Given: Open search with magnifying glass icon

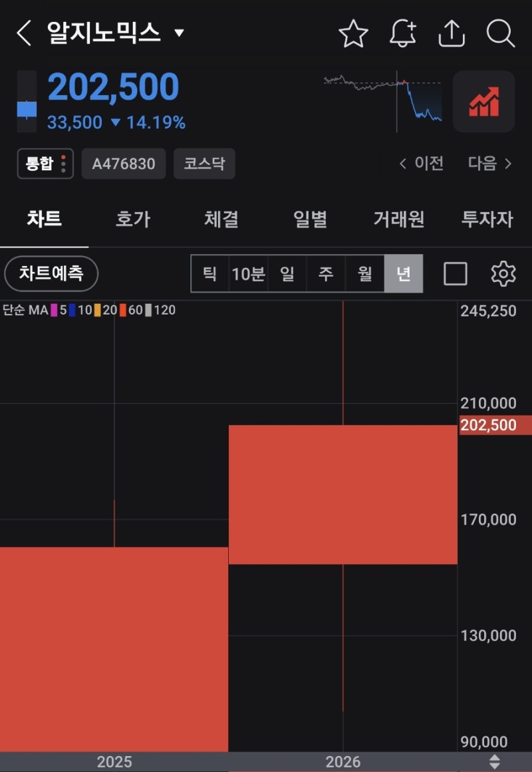Looking at the screenshot, I should 501,33.
